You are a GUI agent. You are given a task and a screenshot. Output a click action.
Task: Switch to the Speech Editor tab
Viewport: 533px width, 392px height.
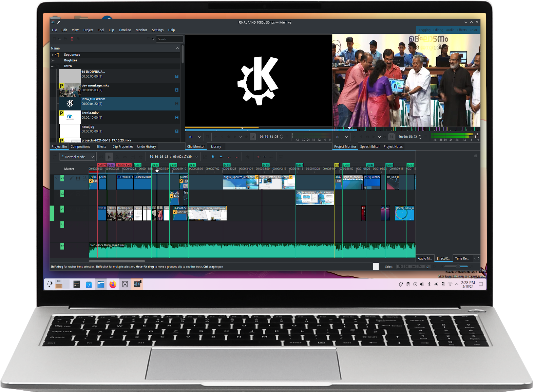(369, 146)
